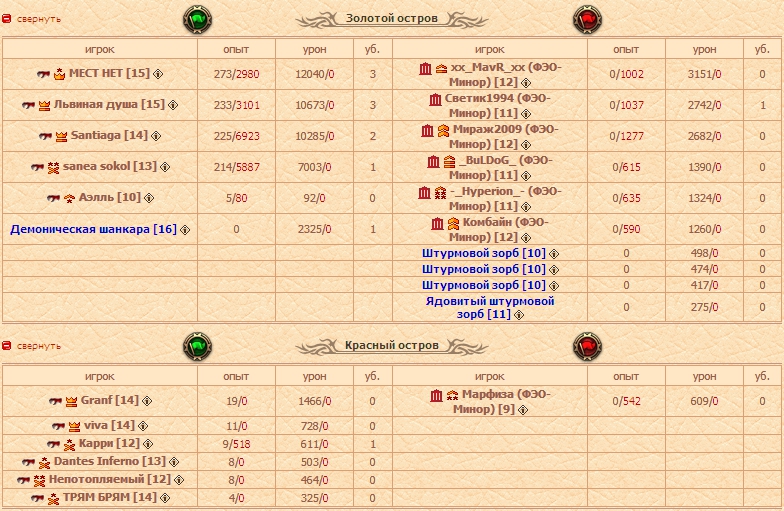This screenshot has height=511, width=784.
Task: Click the red flag emblem for Золотой остров
Action: (x=588, y=20)
